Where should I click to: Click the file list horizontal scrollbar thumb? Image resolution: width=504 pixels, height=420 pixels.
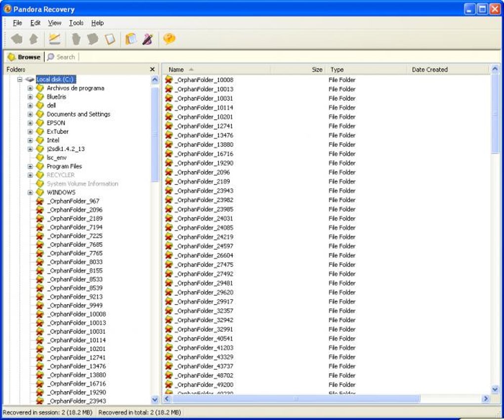[x=295, y=398]
